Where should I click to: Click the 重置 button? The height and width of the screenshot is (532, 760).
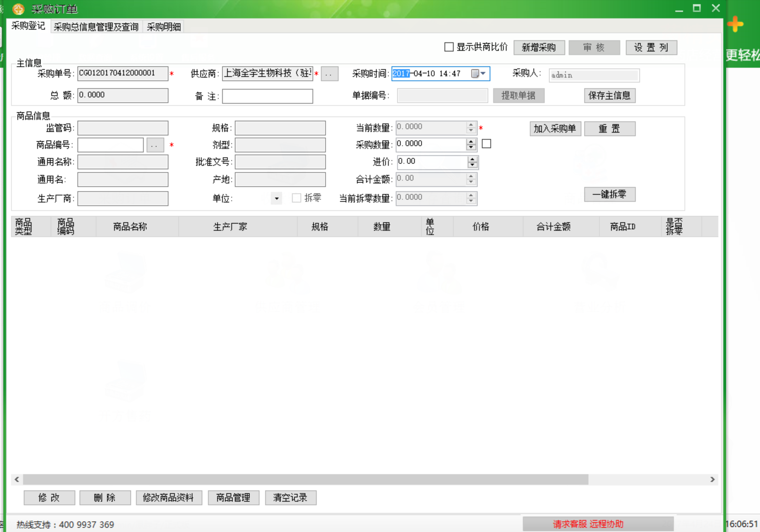point(609,129)
